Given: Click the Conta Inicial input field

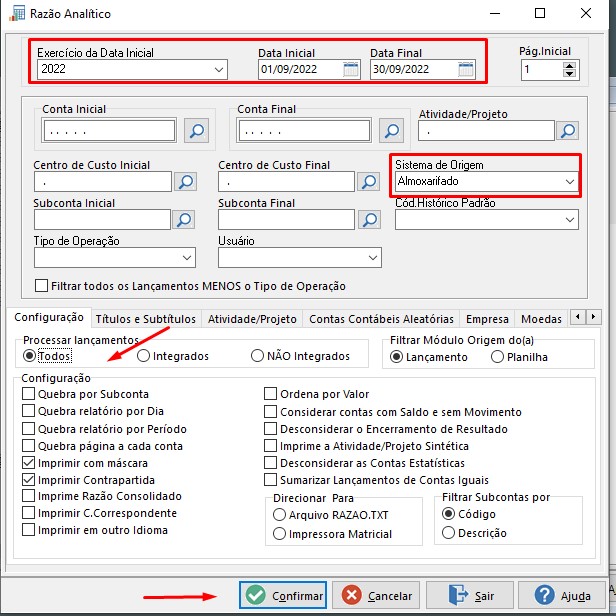Looking at the screenshot, I should click(x=109, y=131).
